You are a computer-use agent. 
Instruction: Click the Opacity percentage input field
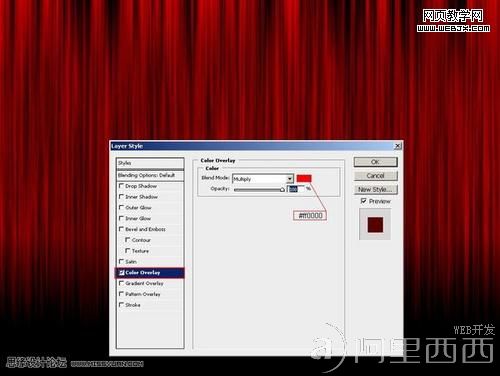click(296, 189)
